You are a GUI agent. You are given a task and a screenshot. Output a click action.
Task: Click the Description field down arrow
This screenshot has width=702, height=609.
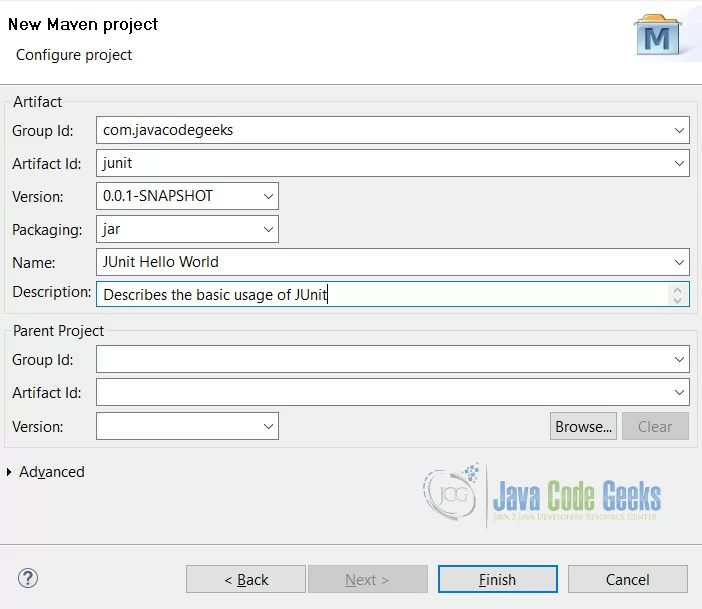coord(677,300)
